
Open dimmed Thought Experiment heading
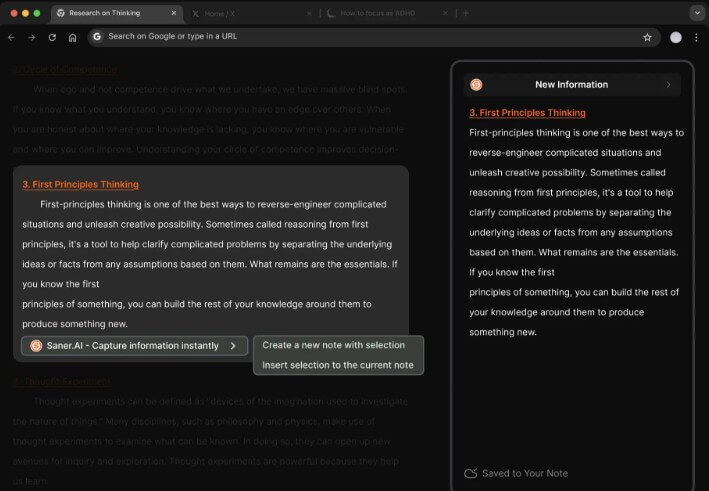pos(61,381)
